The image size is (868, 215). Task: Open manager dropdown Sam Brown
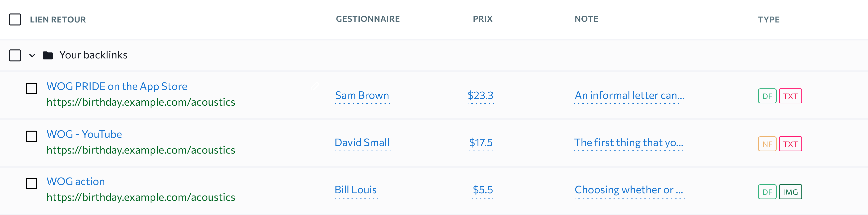pos(362,96)
